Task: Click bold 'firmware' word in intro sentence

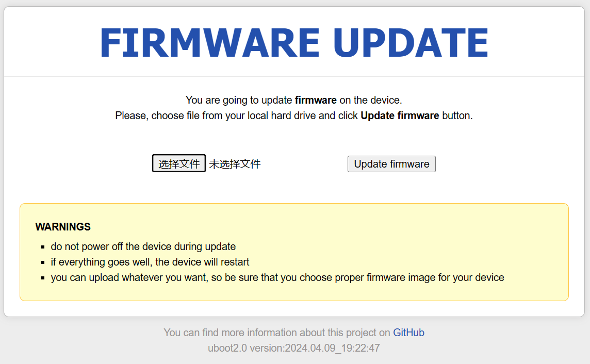Action: click(316, 100)
